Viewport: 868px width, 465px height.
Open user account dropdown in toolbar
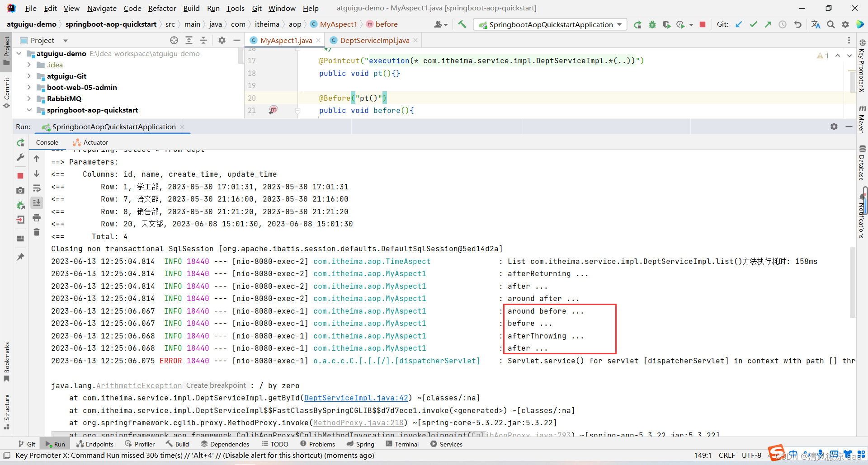441,24
